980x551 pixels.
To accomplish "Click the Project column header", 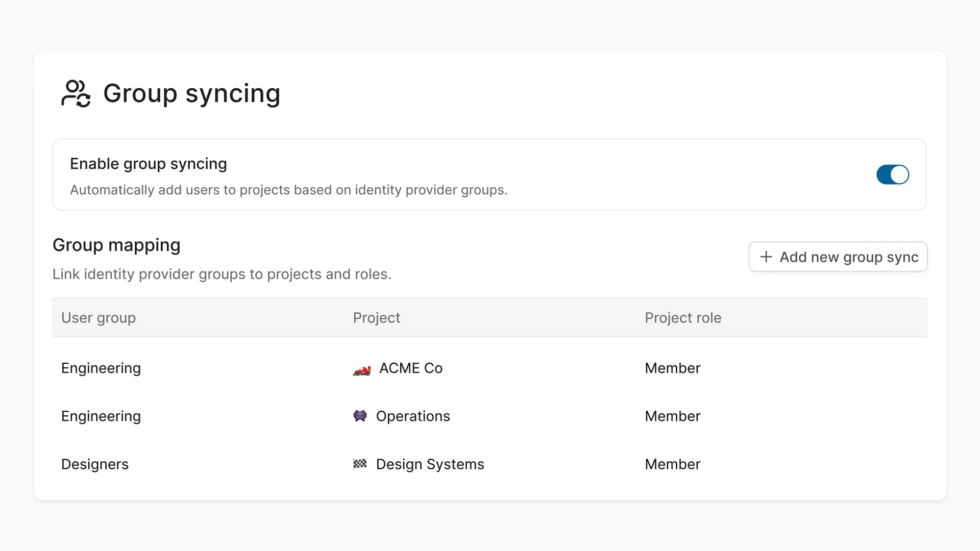I will tap(377, 318).
